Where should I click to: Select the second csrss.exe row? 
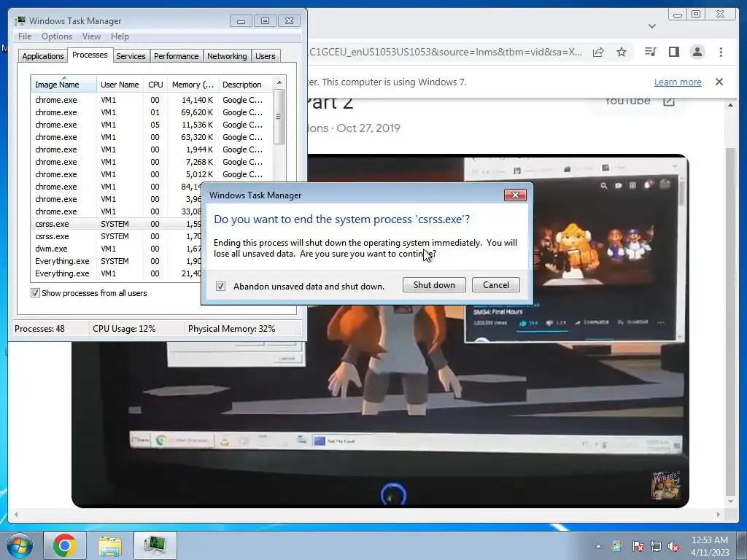[x=116, y=236]
